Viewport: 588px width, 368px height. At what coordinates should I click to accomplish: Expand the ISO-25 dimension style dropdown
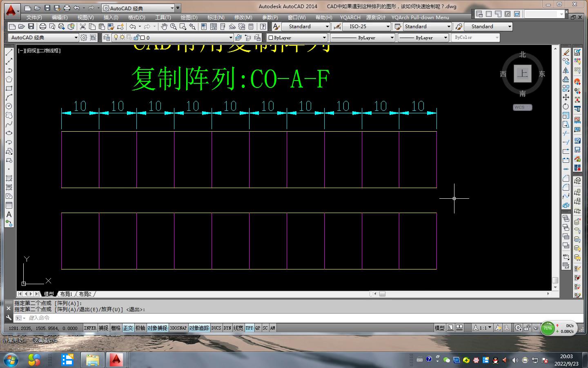click(x=388, y=27)
